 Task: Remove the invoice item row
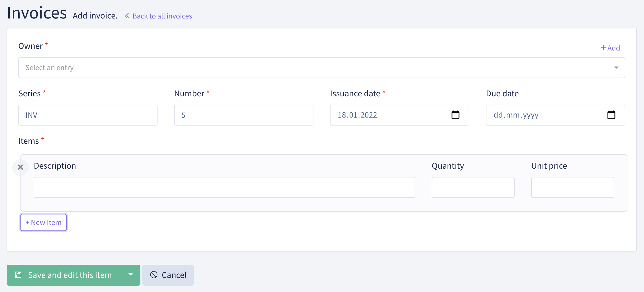click(x=20, y=167)
